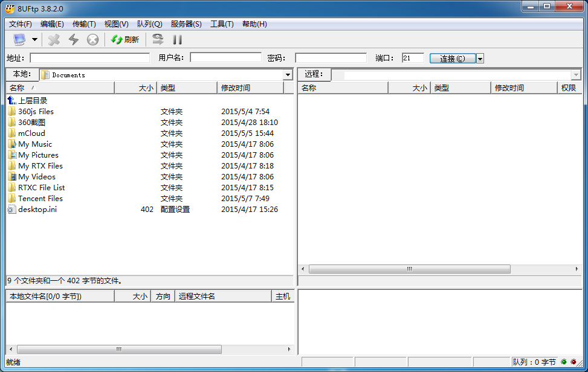Open the 服务器(S) menu

point(186,24)
